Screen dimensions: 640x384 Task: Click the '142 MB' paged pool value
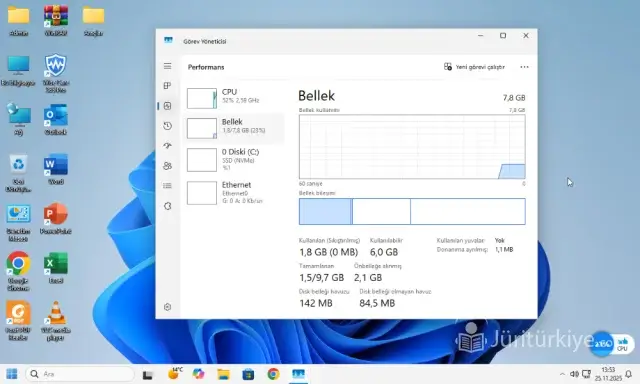coord(316,303)
